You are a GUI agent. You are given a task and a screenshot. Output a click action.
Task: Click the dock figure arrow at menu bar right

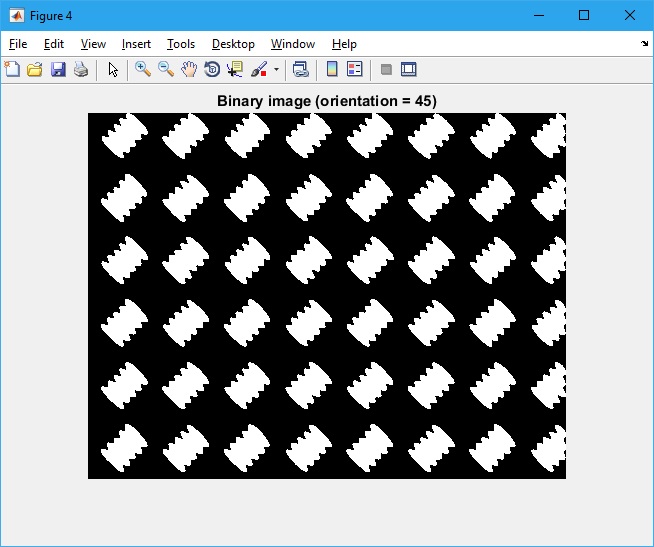point(644,44)
